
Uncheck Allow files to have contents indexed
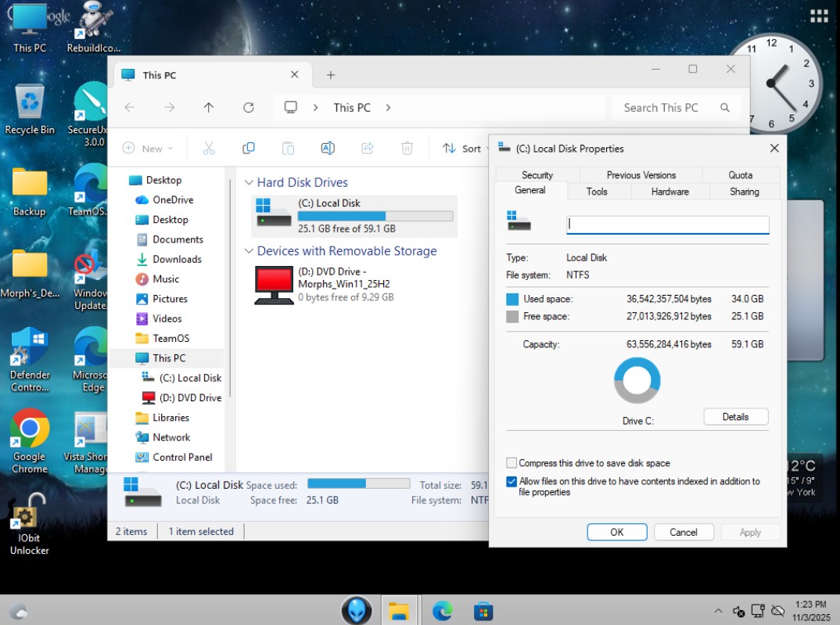coord(512,482)
